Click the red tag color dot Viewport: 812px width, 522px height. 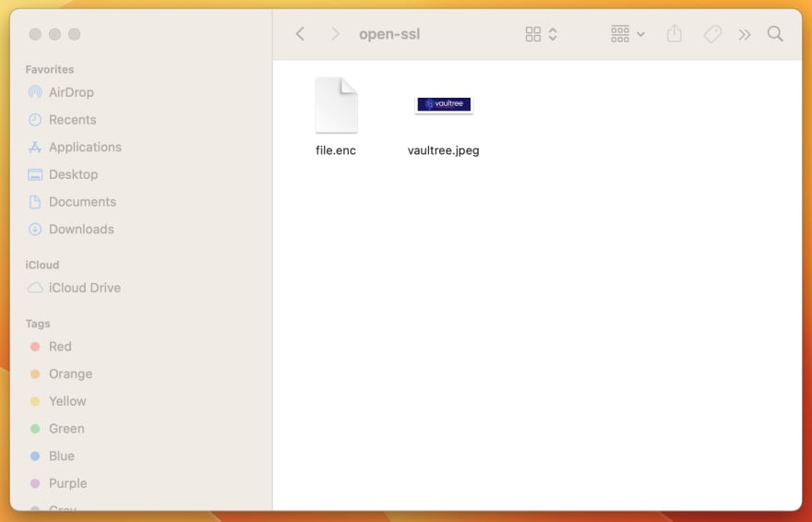tap(35, 347)
